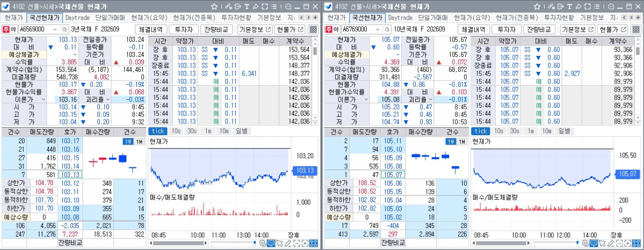Open 기본정보 popup in right window
This screenshot has width=644, height=250.
tap(578, 30)
